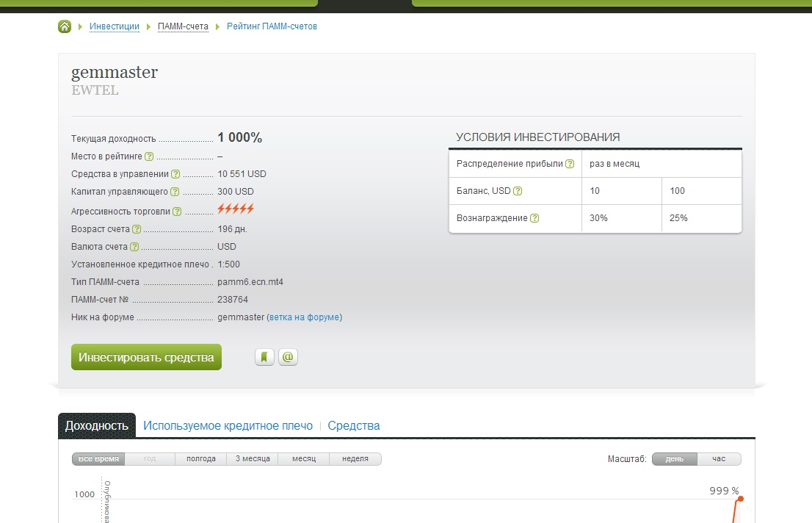812x523 pixels.
Task: Show help for Место в рейтинге
Action: (x=149, y=156)
